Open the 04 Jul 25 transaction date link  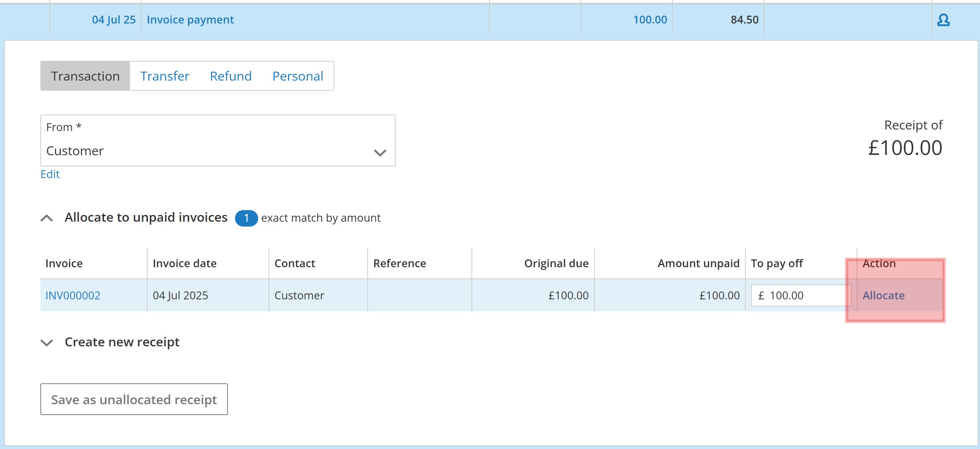(x=113, y=20)
